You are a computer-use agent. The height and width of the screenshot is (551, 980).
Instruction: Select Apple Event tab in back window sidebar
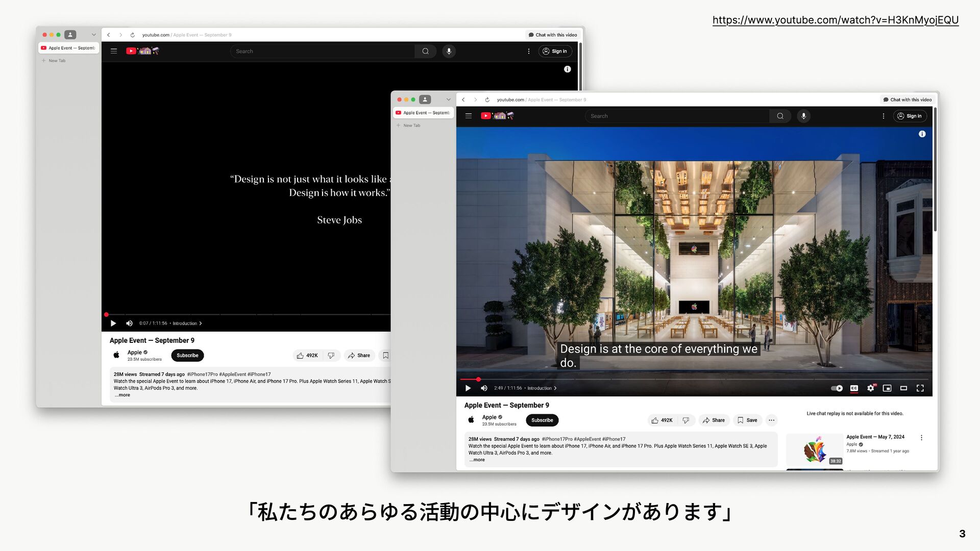point(68,48)
